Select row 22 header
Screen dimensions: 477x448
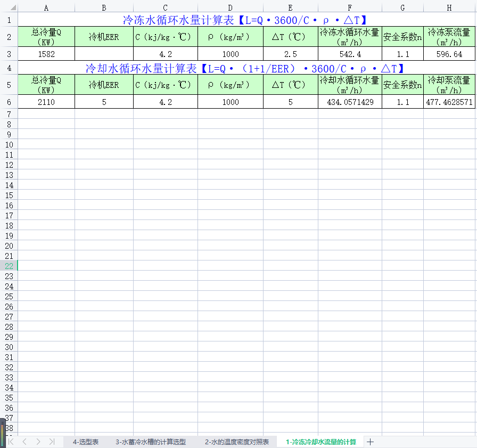(x=9, y=266)
